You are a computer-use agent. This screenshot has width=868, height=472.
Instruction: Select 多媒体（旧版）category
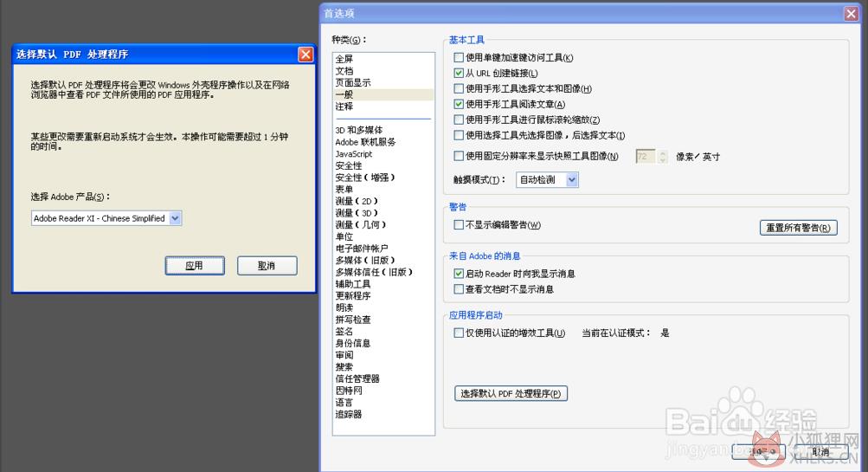point(365,261)
